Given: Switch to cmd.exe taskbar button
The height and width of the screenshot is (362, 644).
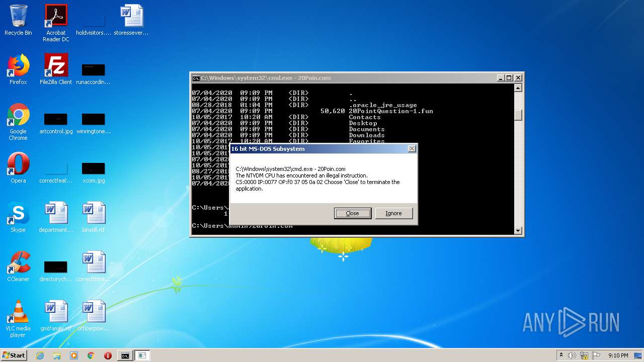Looking at the screenshot, I should [125, 355].
